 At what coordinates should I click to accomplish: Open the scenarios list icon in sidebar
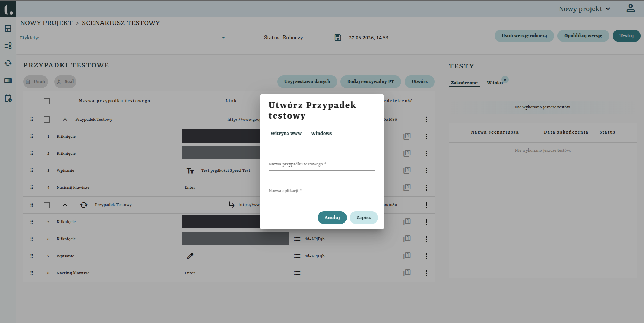click(x=8, y=46)
